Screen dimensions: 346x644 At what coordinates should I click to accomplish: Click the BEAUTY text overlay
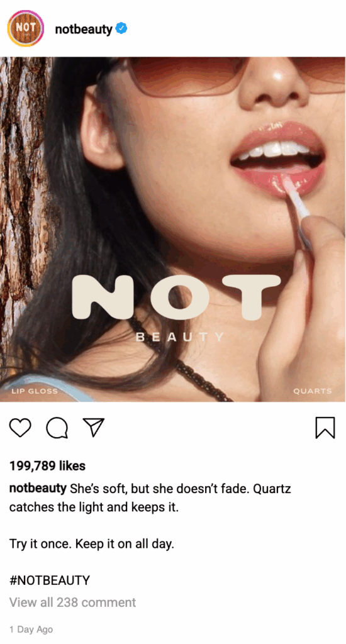coord(180,337)
